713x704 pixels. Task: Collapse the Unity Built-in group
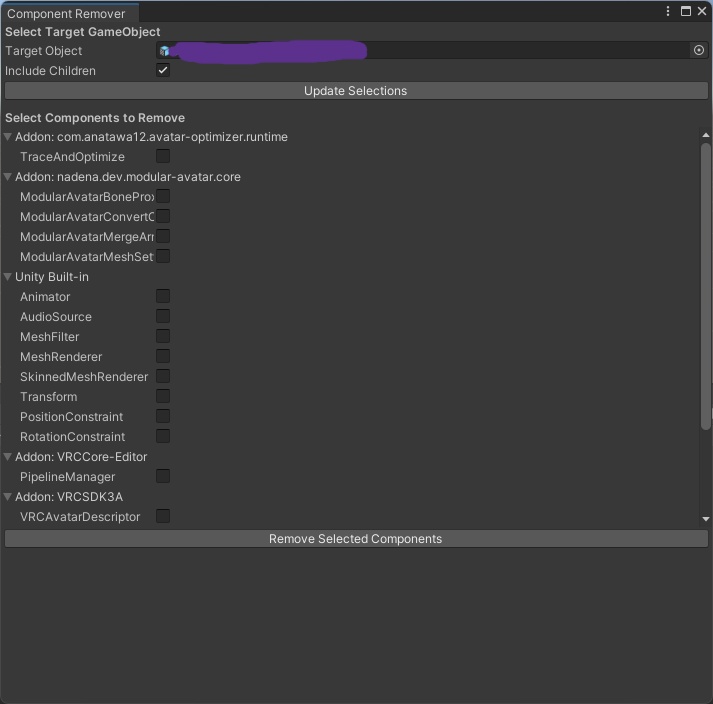tap(8, 277)
